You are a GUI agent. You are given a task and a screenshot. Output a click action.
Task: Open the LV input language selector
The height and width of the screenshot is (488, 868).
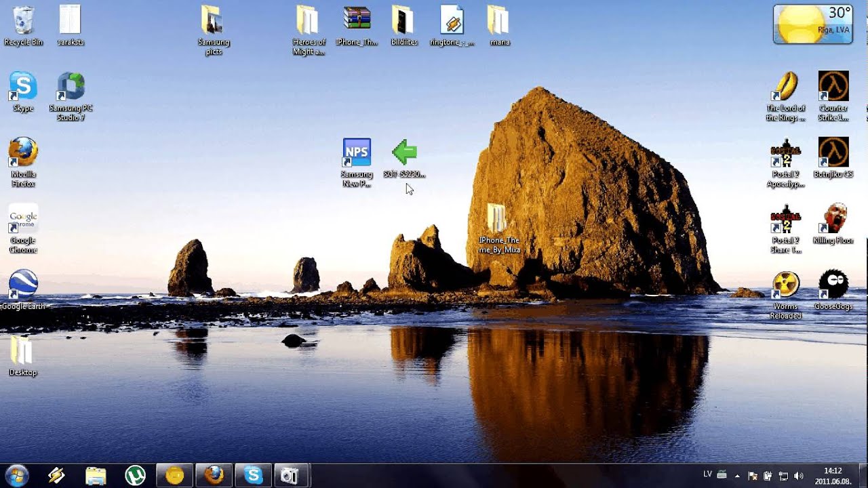[707, 476]
